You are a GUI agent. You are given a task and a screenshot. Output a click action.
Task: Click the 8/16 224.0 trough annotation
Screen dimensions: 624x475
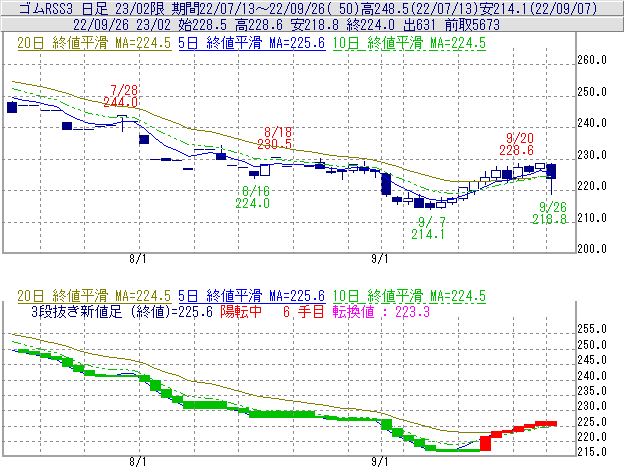pos(252,197)
